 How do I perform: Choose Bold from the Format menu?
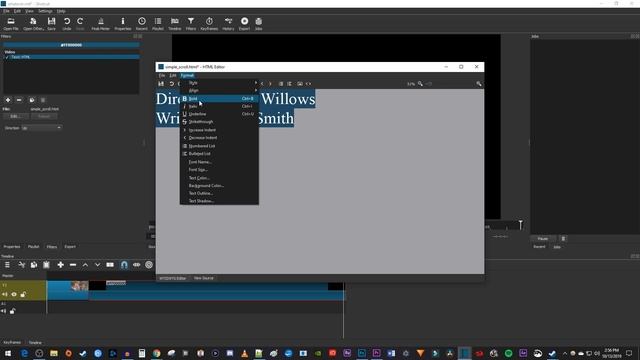point(219,99)
